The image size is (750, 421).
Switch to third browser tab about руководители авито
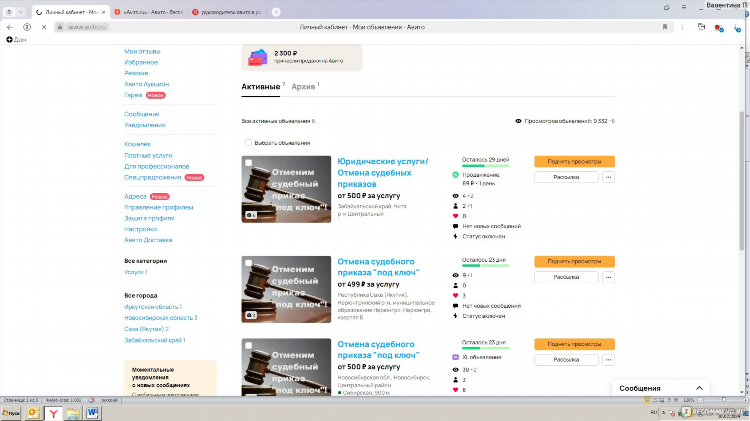[227, 12]
